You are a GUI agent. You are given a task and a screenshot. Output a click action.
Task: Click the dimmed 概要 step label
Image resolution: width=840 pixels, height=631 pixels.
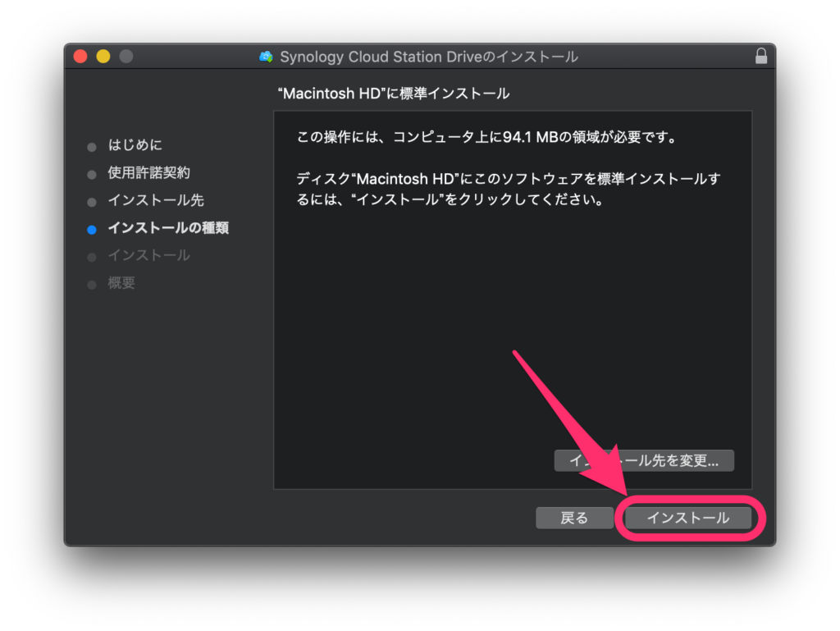(121, 283)
